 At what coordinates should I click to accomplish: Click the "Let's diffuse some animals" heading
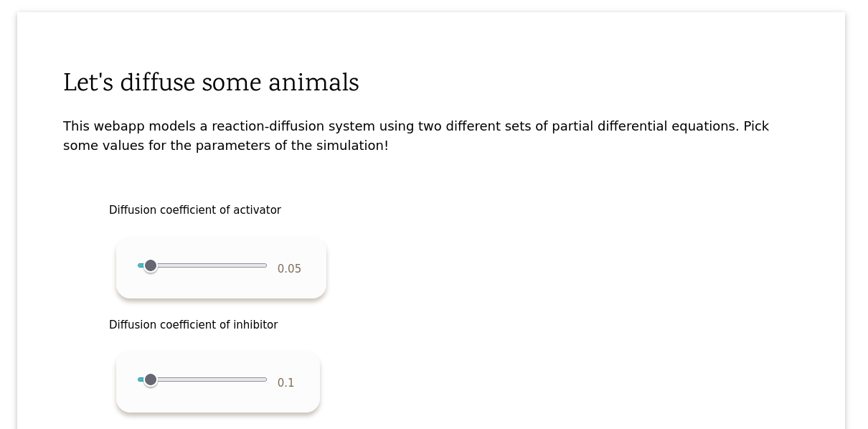[x=211, y=83]
